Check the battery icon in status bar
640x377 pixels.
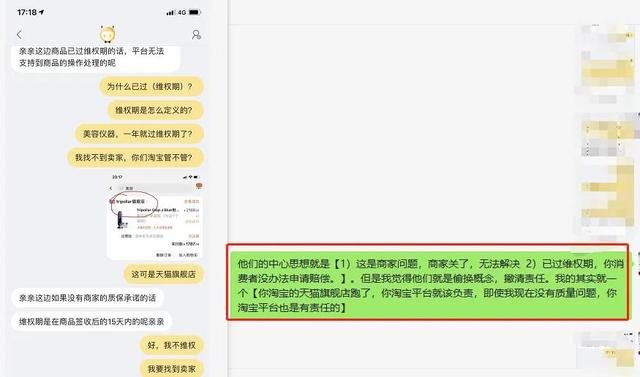point(195,12)
